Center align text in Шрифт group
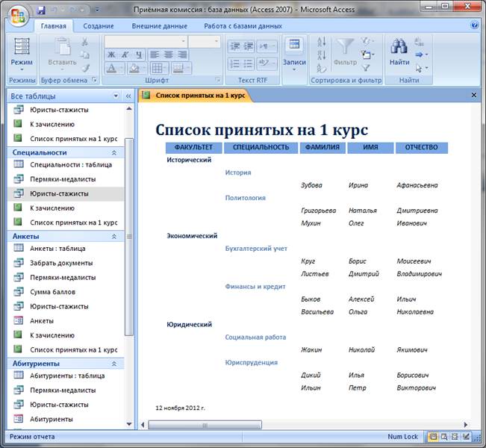Viewport: 486px width, 448px height. click(x=168, y=55)
